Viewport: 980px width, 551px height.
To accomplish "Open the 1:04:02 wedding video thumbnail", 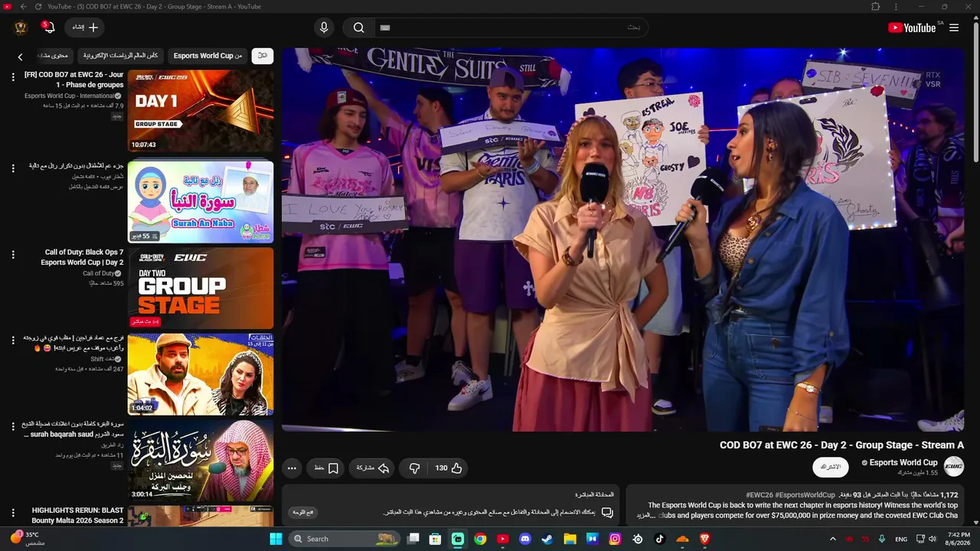I will pyautogui.click(x=201, y=374).
